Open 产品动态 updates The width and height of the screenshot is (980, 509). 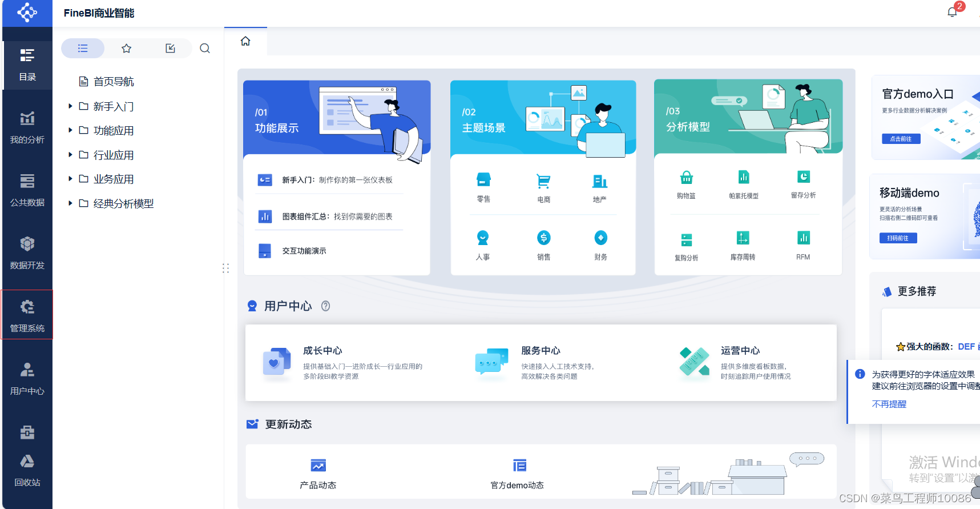(318, 474)
